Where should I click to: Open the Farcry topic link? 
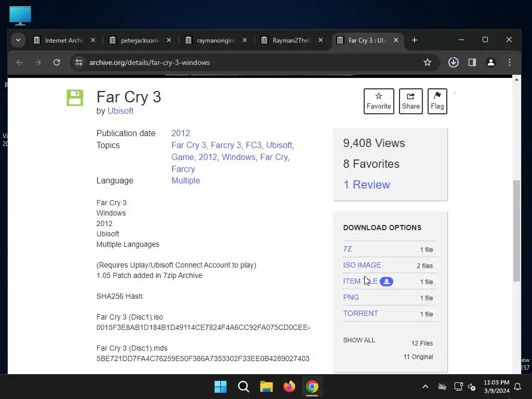(183, 169)
